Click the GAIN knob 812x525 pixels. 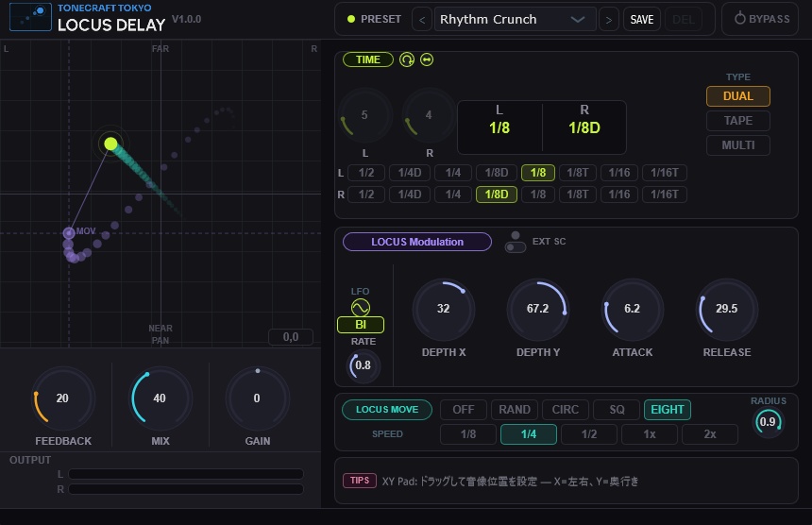(x=258, y=398)
